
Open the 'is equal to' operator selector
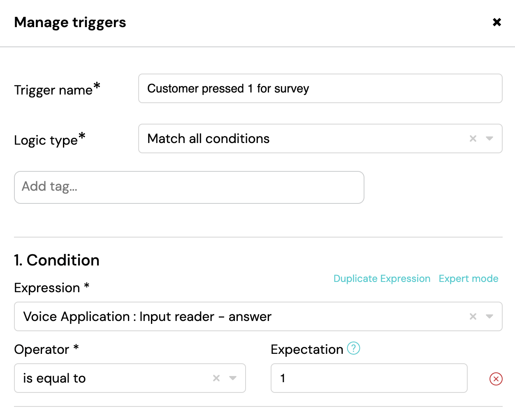coord(130,378)
